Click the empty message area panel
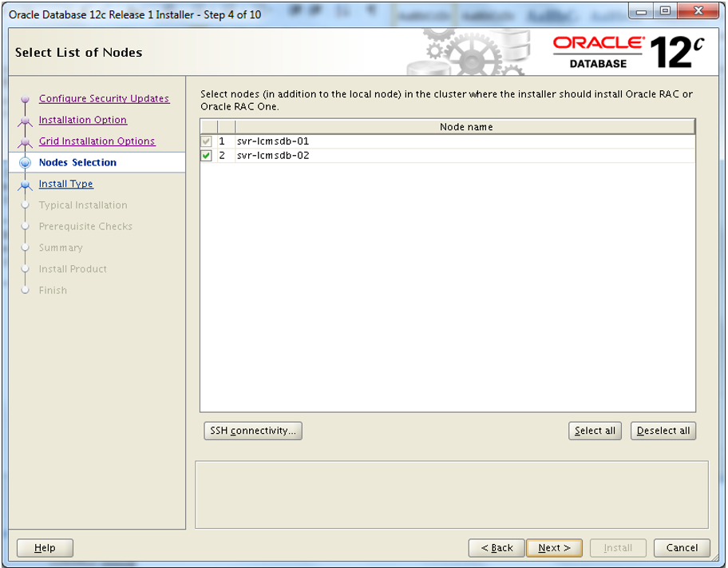 pos(452,495)
